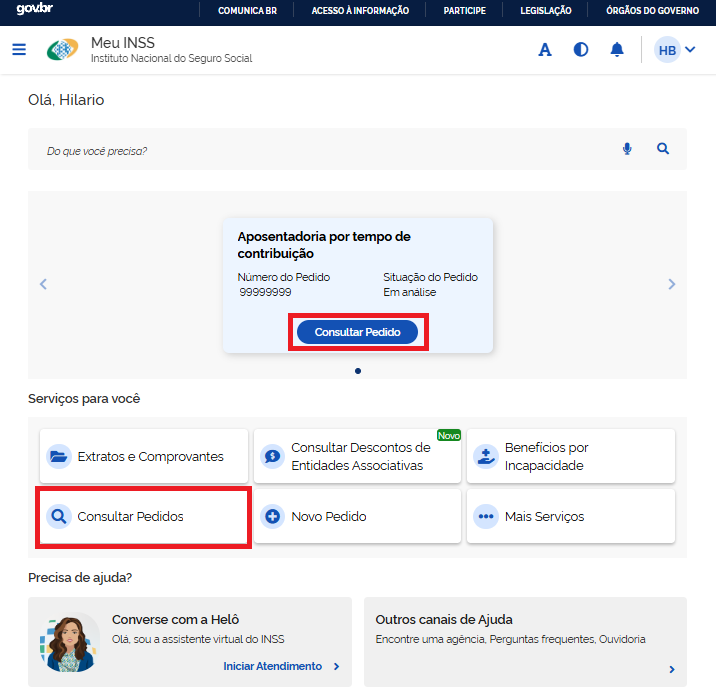Click order number 99999999
The image size is (716, 695).
(x=265, y=292)
